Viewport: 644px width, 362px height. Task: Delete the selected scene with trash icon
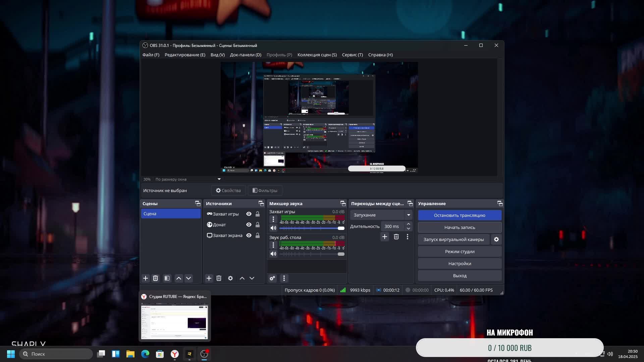pos(155,278)
